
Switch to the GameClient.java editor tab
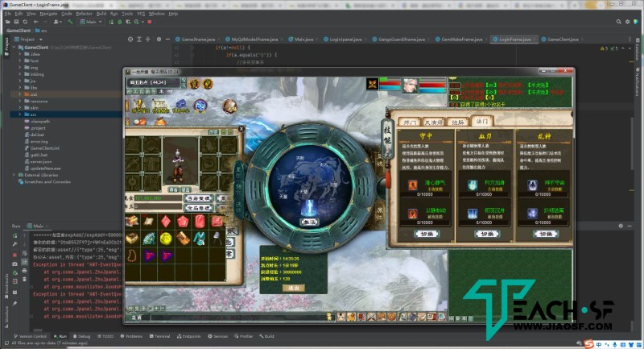point(563,39)
